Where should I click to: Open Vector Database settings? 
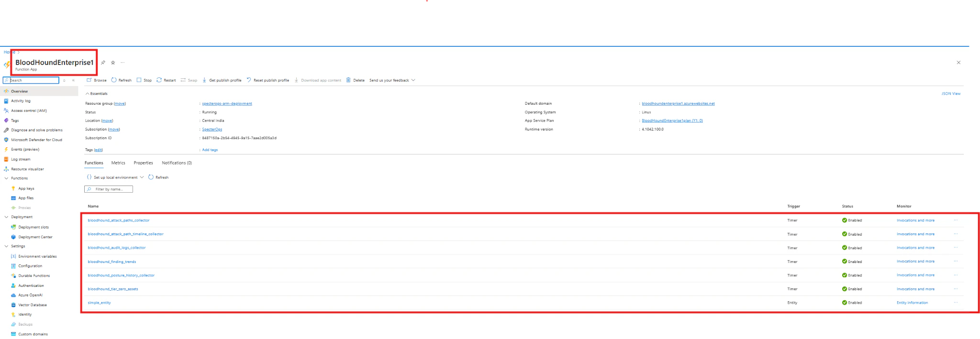33,305
